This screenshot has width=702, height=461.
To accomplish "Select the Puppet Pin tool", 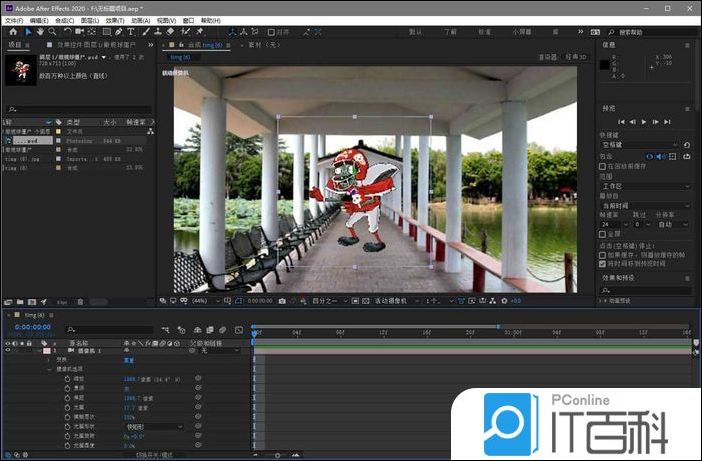I will [x=199, y=32].
